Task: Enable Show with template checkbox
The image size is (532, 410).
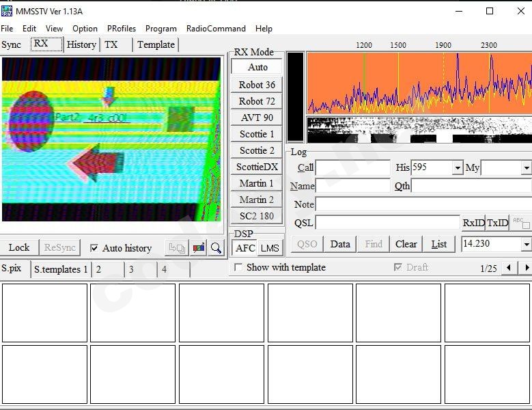Action: click(238, 267)
